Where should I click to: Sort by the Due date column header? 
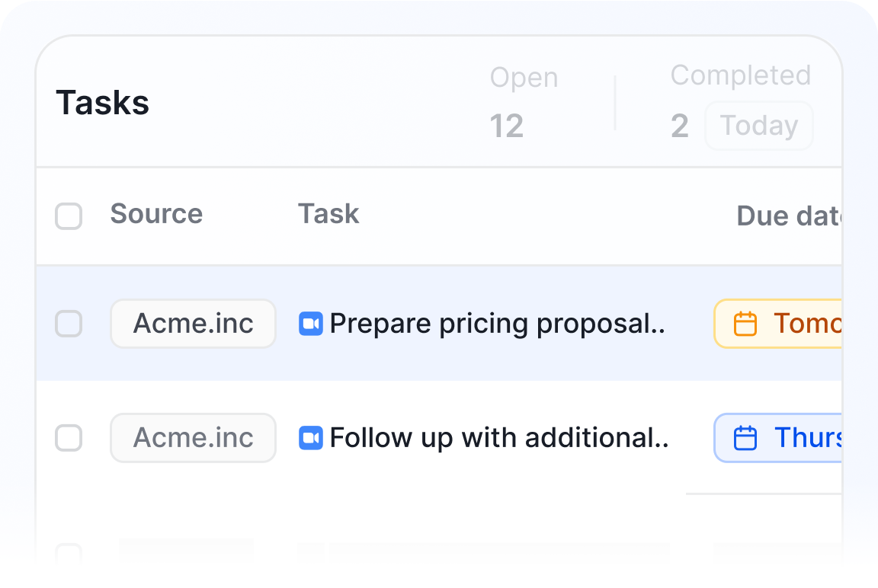pyautogui.click(x=789, y=216)
